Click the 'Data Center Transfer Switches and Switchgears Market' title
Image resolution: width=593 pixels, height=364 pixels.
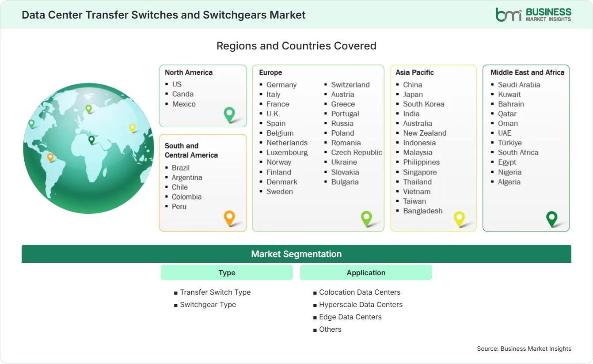pos(163,15)
